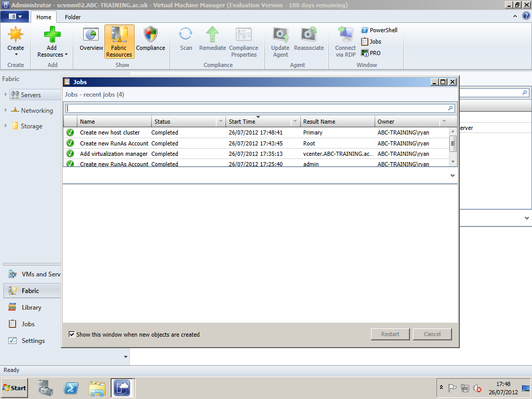Expand the Servers tree node
Viewport: 532px width, 399px height.
5,95
